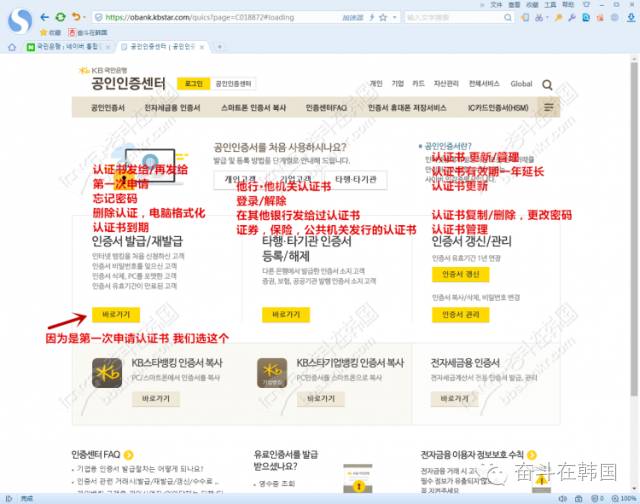The image size is (640, 504).
Task: Click the speaker mute icon in status bar
Action: pos(563,499)
